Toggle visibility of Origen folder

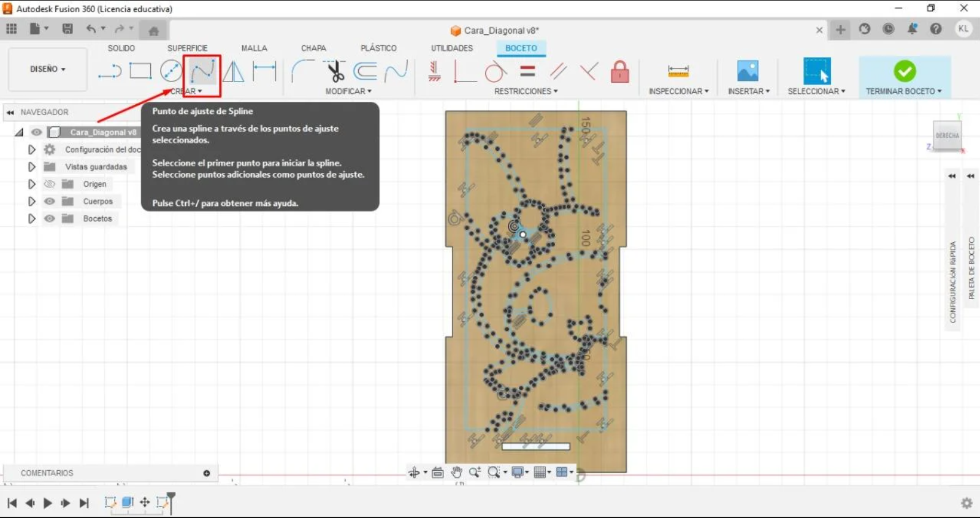click(x=50, y=184)
